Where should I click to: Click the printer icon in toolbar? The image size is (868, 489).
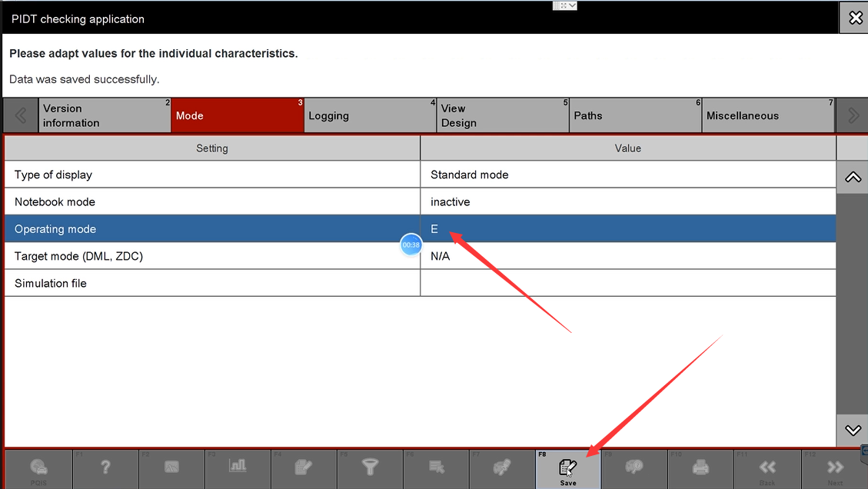[700, 468]
